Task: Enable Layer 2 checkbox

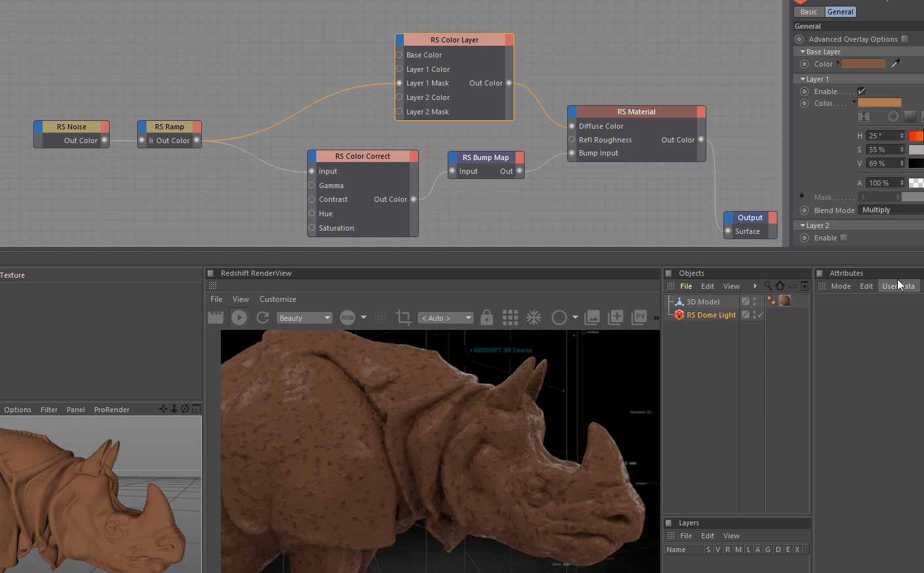Action: [x=844, y=238]
